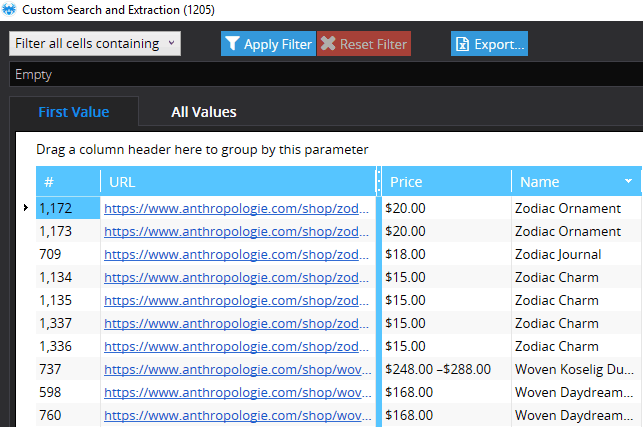Image resolution: width=643 pixels, height=427 pixels.
Task: Select the row numbered 598
Action: tap(68, 392)
